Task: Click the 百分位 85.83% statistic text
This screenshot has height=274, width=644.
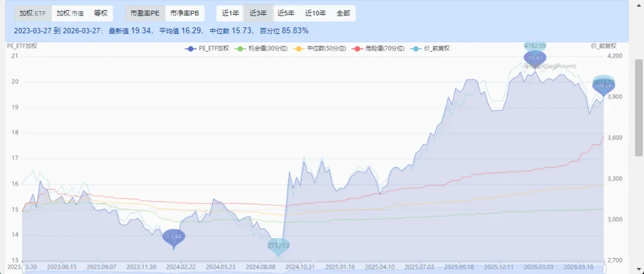Action: click(284, 31)
